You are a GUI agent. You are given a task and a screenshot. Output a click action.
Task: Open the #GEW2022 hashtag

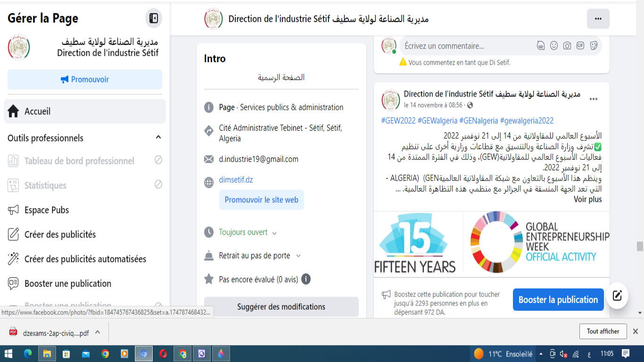pos(398,121)
